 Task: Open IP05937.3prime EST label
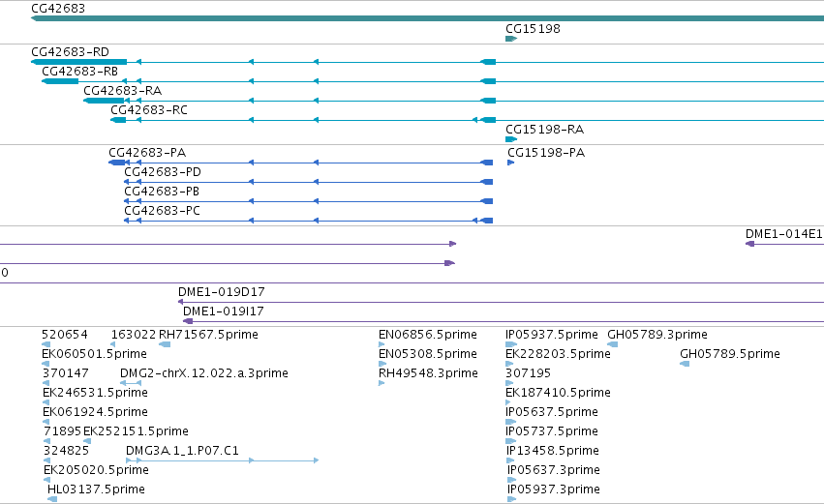coord(554,489)
